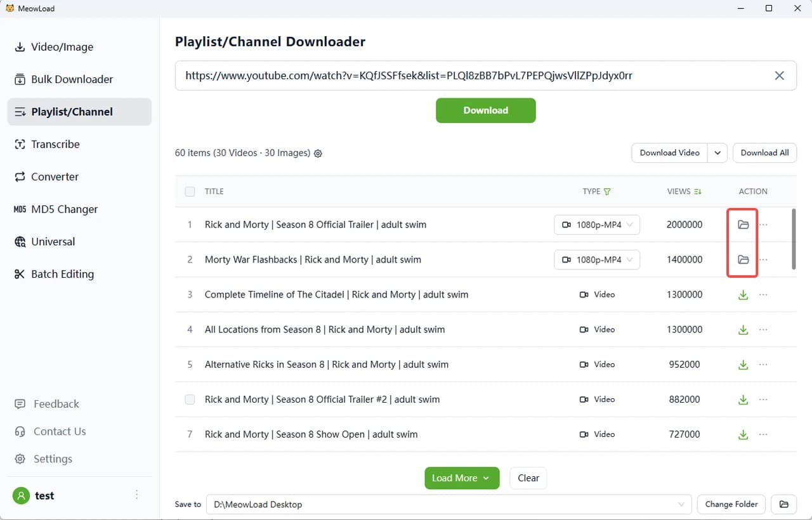
Task: Click the filter icon beside the TYPE header
Action: coord(607,192)
